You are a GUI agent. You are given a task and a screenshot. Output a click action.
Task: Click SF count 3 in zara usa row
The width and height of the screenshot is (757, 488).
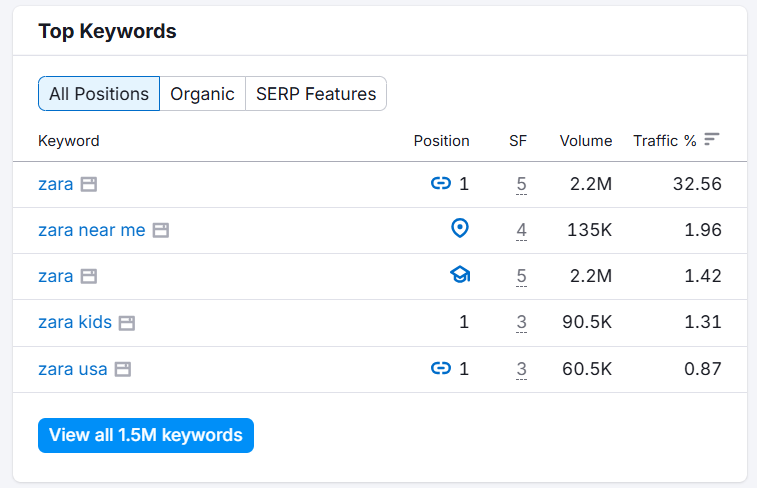521,369
